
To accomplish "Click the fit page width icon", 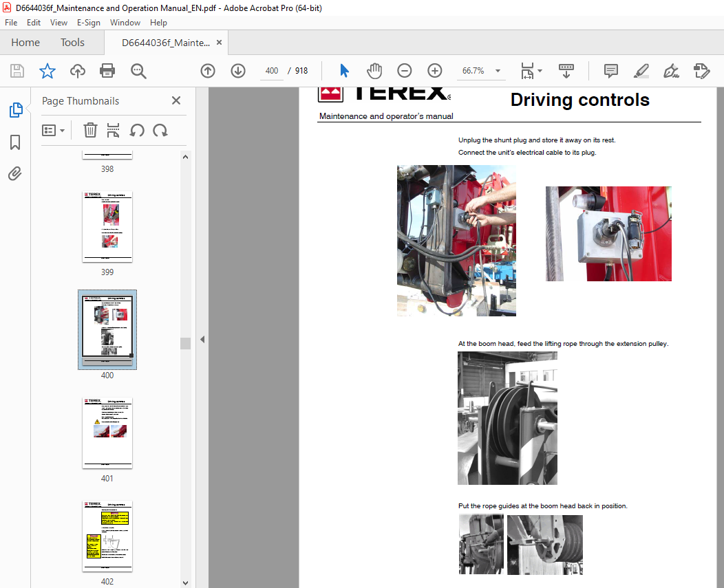I will click(527, 71).
